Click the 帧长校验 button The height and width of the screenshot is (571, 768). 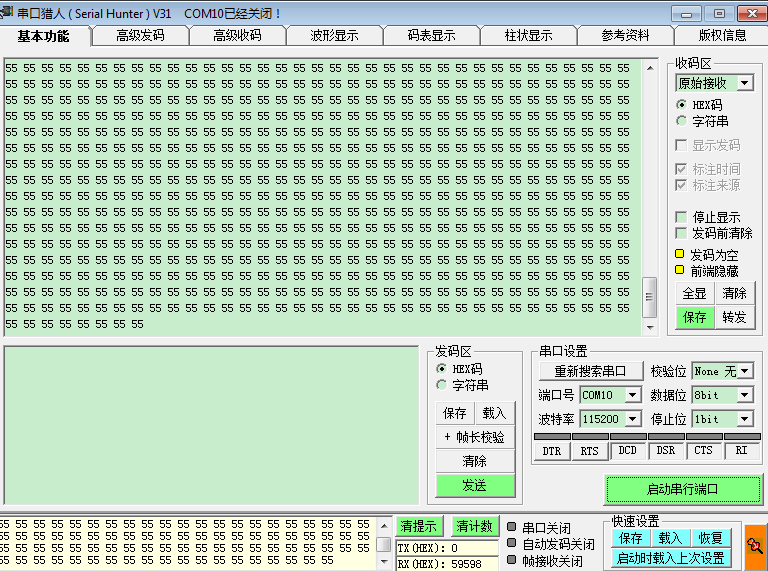pos(475,437)
